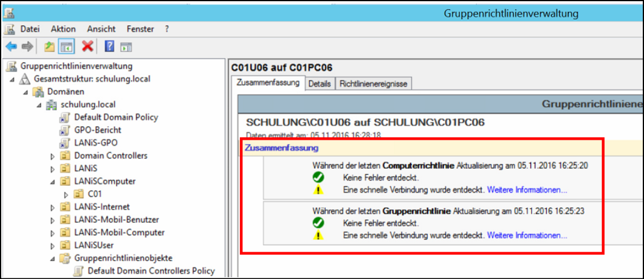The image size is (644, 279).
Task: Toggle the Show/Hide Console Tree icon
Action: pyautogui.click(x=66, y=47)
